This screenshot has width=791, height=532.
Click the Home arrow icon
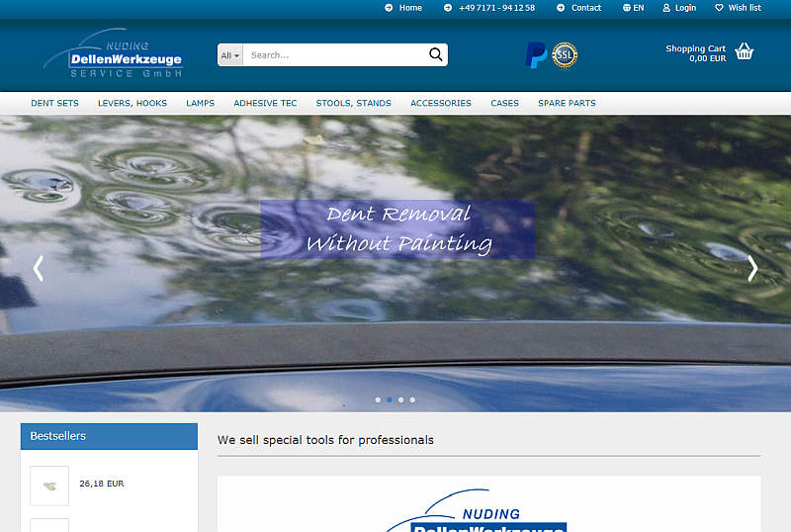pyautogui.click(x=389, y=8)
